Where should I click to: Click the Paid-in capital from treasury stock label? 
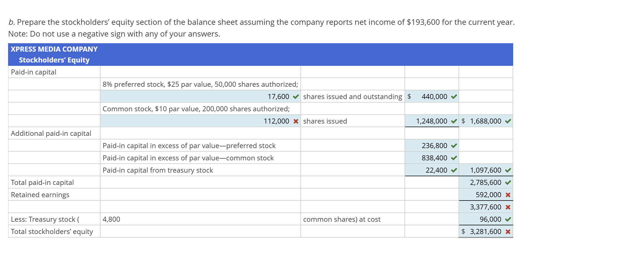[158, 170]
